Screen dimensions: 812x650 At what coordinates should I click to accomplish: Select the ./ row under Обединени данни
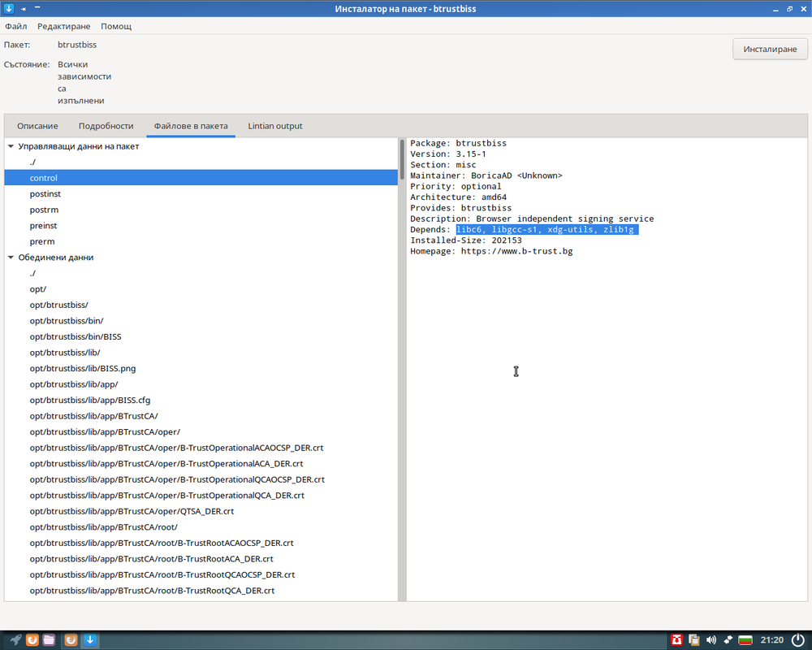[x=201, y=273]
